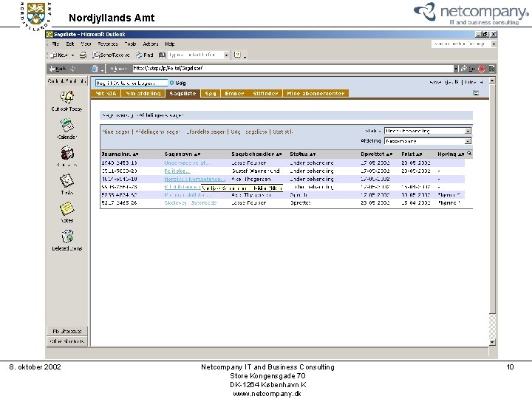Open the Deleted Items icon

[67, 236]
